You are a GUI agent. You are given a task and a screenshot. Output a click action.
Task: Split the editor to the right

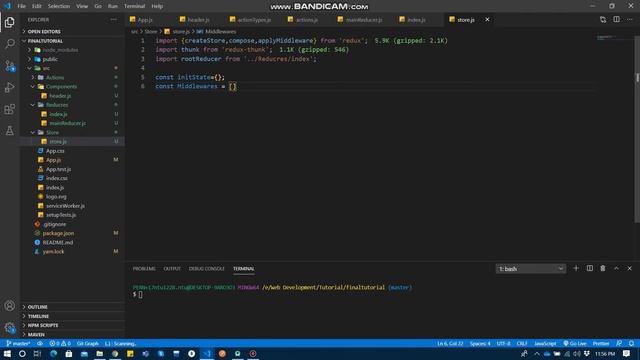pyautogui.click(x=616, y=20)
